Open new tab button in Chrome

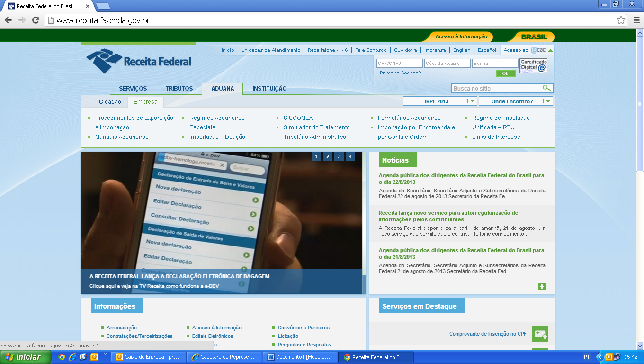point(103,6)
